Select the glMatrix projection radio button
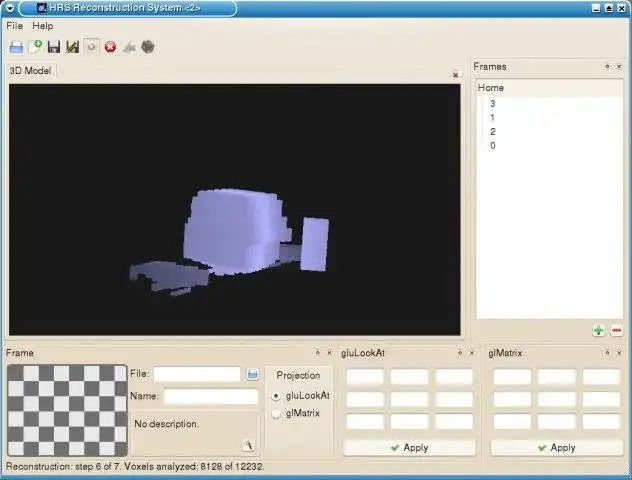The image size is (632, 480). tap(276, 414)
